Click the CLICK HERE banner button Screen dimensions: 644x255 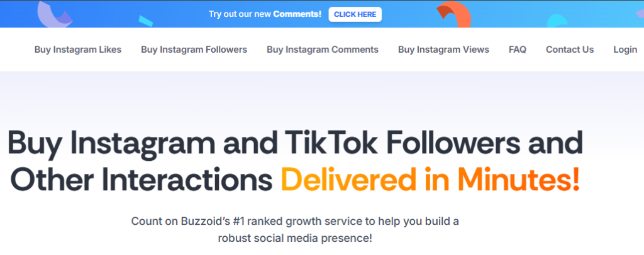(x=355, y=14)
